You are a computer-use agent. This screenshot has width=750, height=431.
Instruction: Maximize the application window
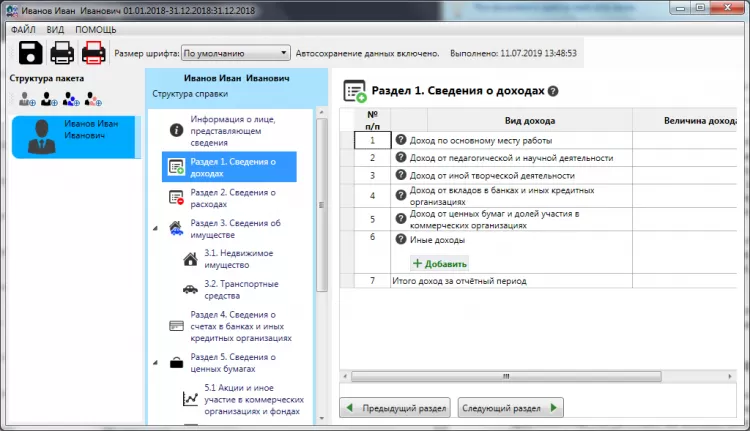700,8
